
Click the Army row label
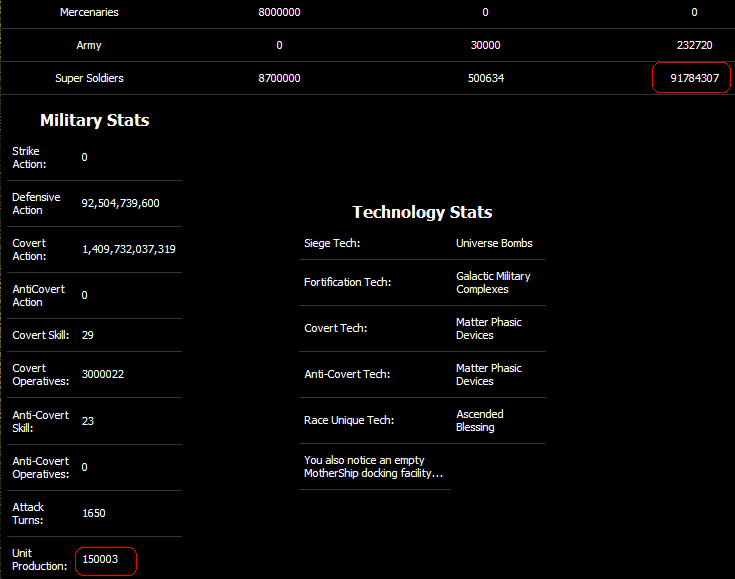pyautogui.click(x=89, y=45)
